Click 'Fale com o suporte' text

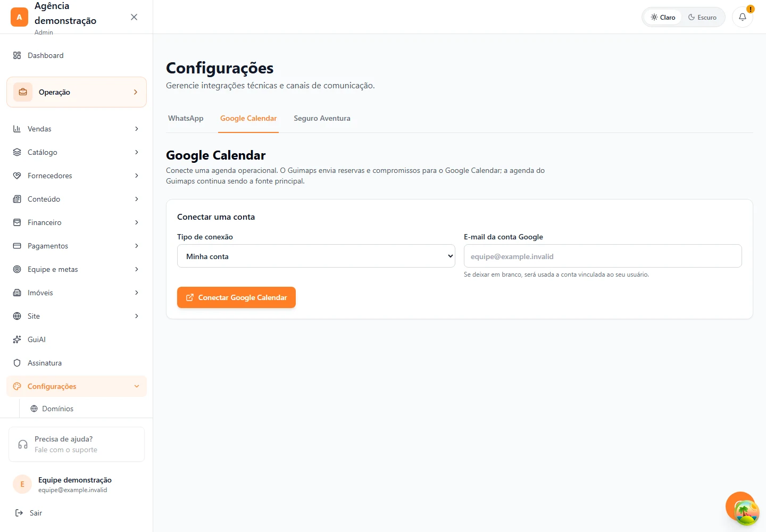point(66,450)
